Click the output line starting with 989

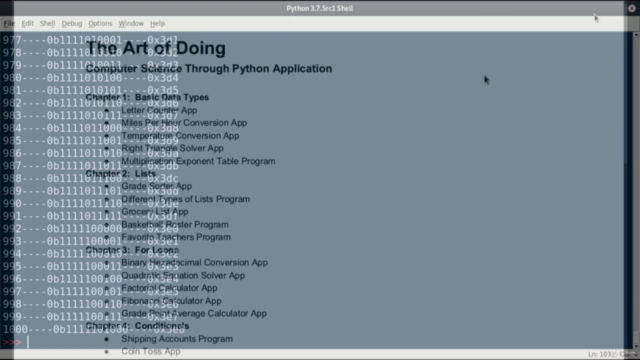pos(91,191)
